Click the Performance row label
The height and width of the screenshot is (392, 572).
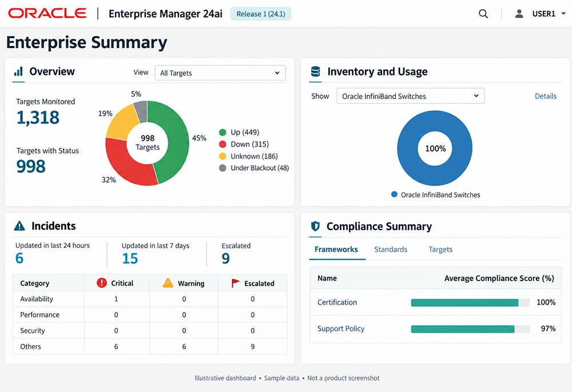pyautogui.click(x=40, y=315)
